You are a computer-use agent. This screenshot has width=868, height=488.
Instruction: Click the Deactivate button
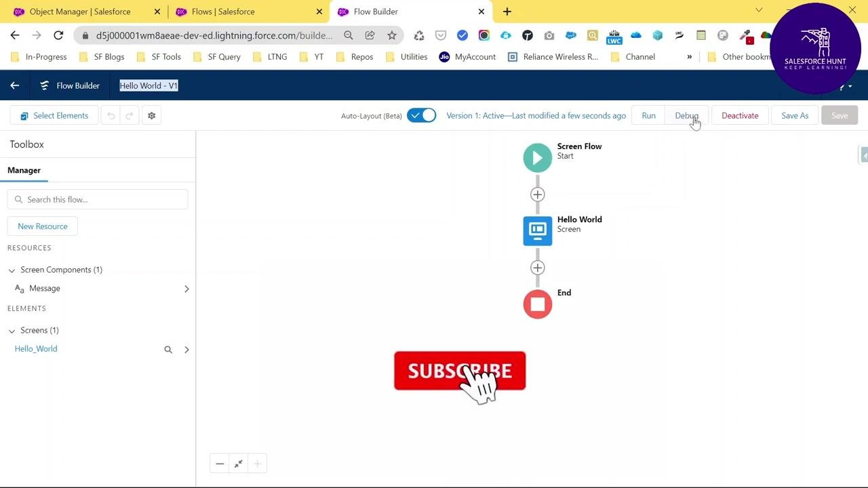click(740, 116)
